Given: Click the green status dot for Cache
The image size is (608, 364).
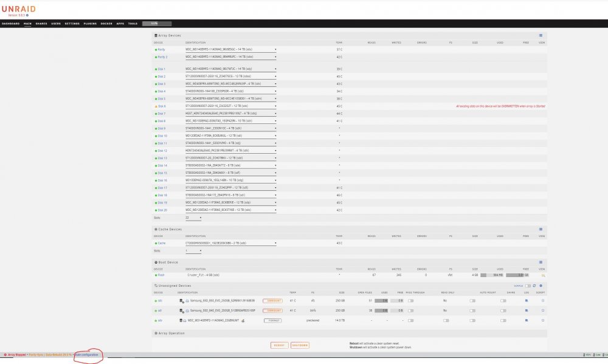Looking at the screenshot, I should pyautogui.click(x=156, y=244).
